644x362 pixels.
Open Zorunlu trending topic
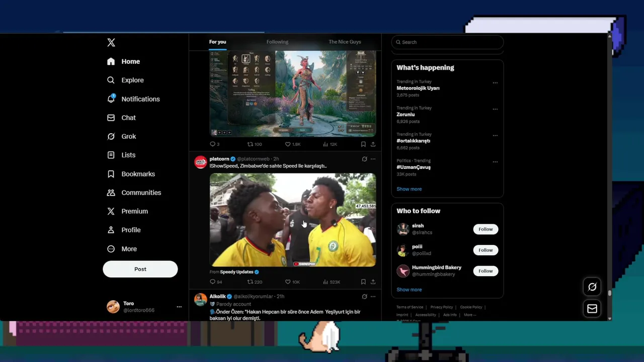coord(406,115)
